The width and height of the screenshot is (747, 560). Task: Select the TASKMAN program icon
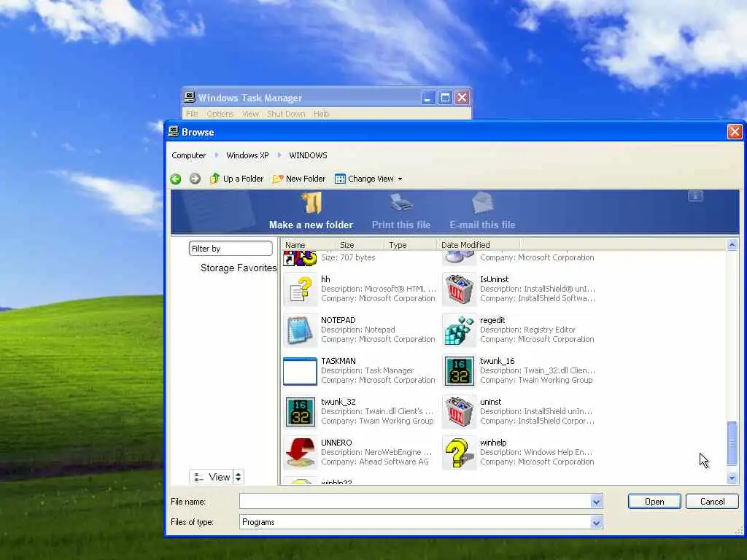pyautogui.click(x=300, y=371)
